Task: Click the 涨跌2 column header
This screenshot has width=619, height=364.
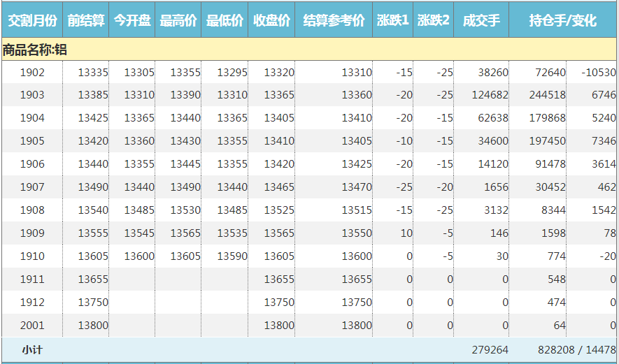Action: [433, 20]
